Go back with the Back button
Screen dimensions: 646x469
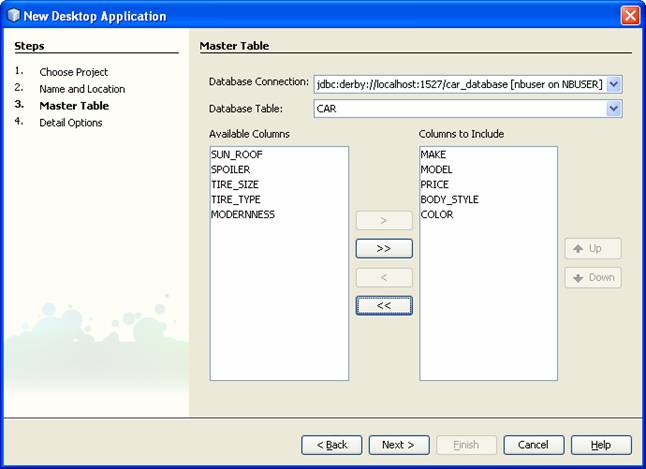point(331,445)
